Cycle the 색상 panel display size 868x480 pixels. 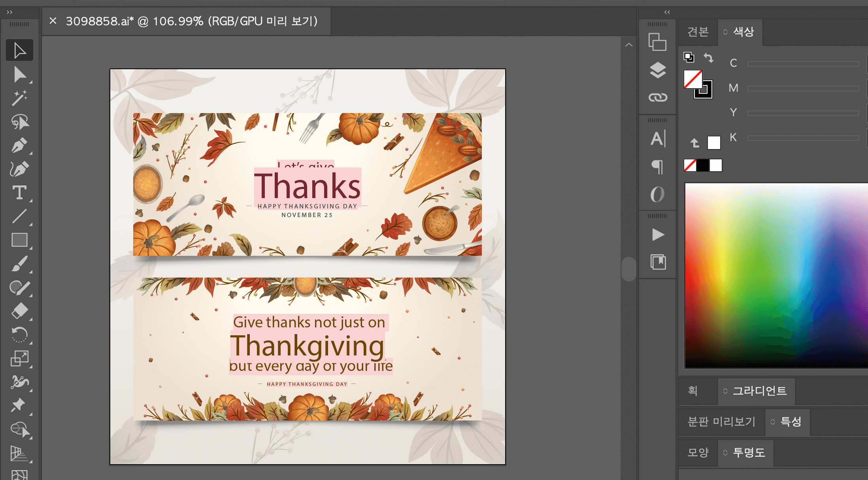pyautogui.click(x=725, y=32)
